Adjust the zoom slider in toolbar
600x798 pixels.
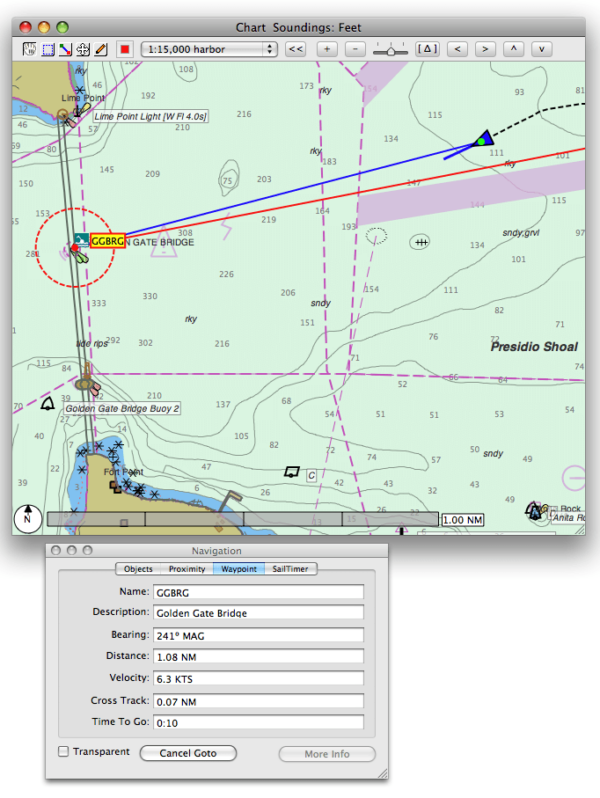[390, 49]
